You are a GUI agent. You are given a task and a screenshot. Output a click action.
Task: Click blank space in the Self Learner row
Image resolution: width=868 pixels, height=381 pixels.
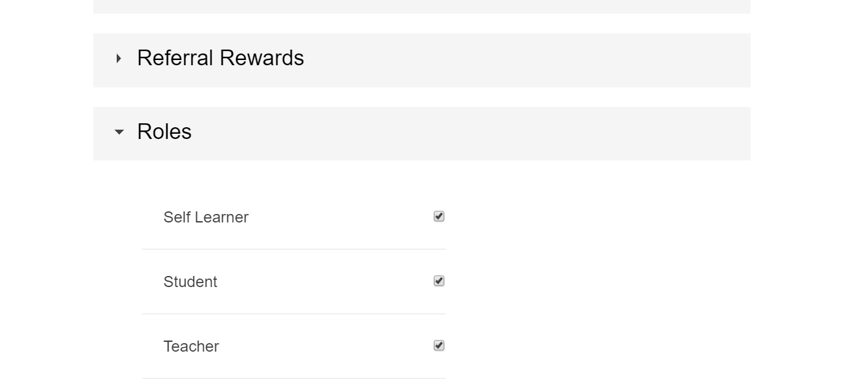point(339,217)
